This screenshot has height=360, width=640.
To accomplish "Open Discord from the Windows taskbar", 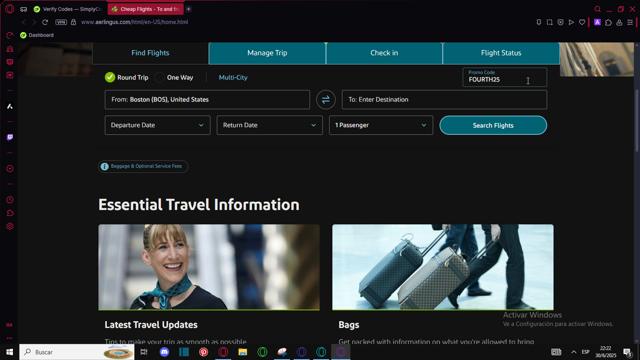I will [x=164, y=352].
